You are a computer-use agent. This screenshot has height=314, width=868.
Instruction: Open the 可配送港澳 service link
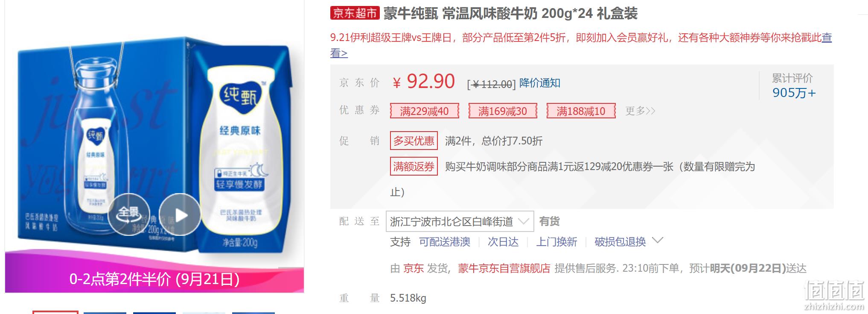pos(445,242)
